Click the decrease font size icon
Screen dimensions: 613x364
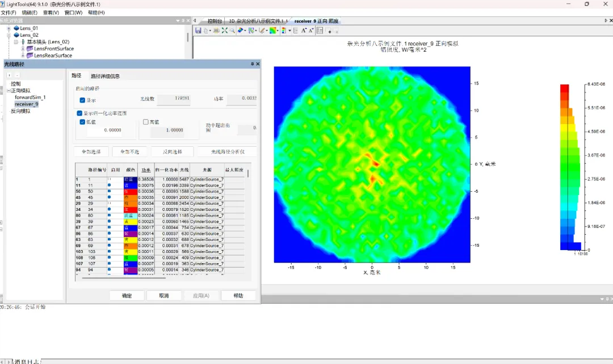point(312,30)
